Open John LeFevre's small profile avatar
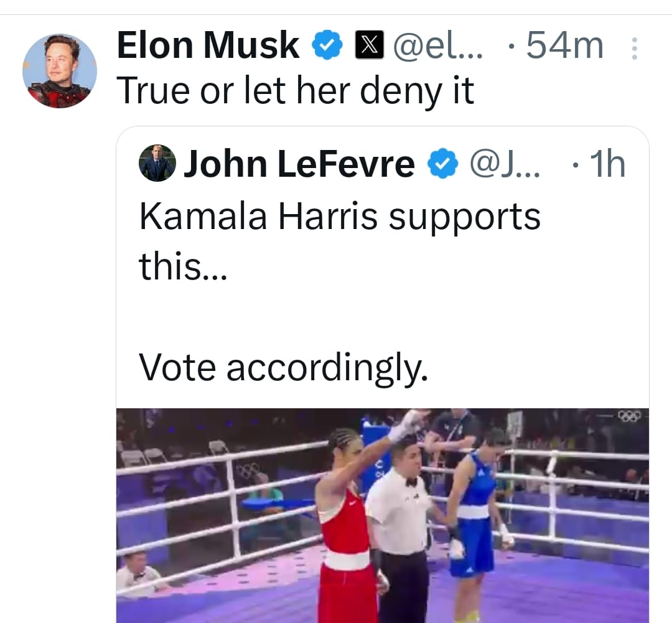 pyautogui.click(x=157, y=163)
